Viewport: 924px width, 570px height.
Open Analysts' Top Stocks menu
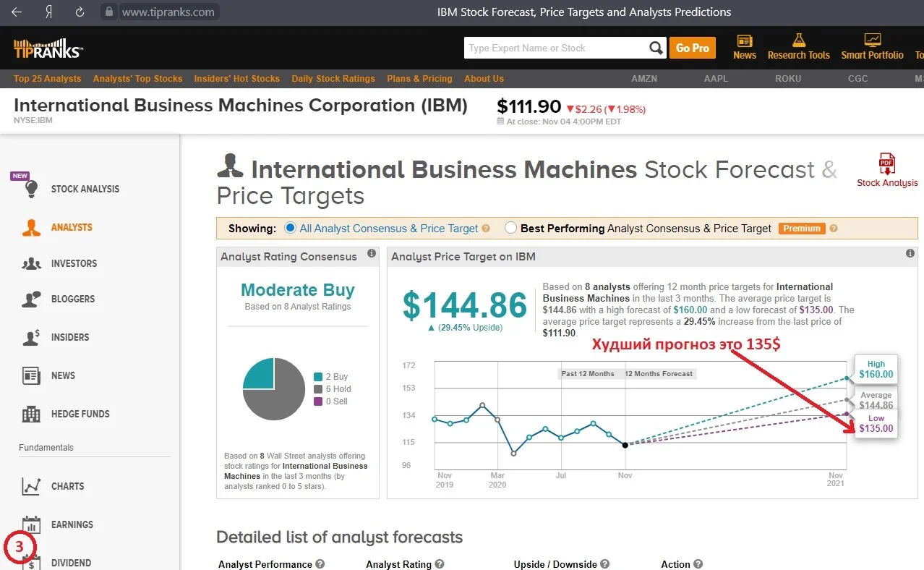click(137, 79)
